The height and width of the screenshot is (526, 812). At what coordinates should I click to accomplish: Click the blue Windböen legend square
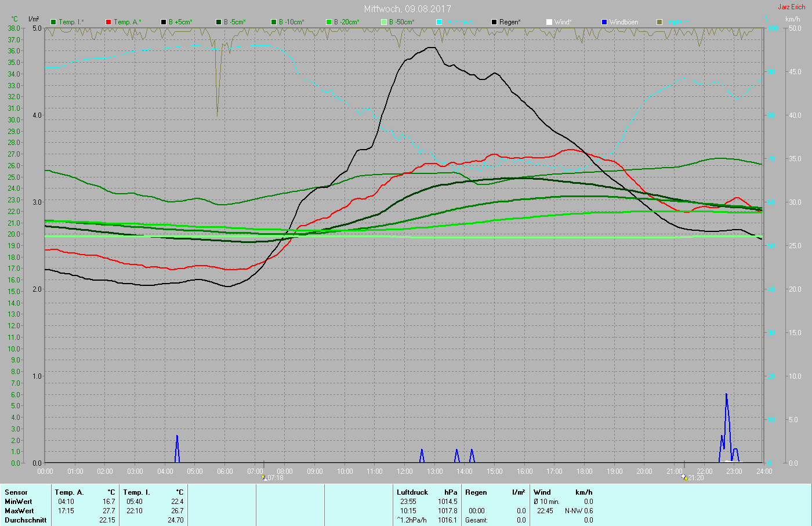pos(604,22)
